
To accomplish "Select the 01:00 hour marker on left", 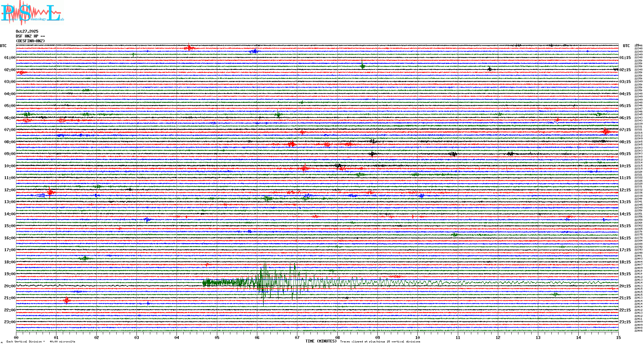I will (x=10, y=58).
